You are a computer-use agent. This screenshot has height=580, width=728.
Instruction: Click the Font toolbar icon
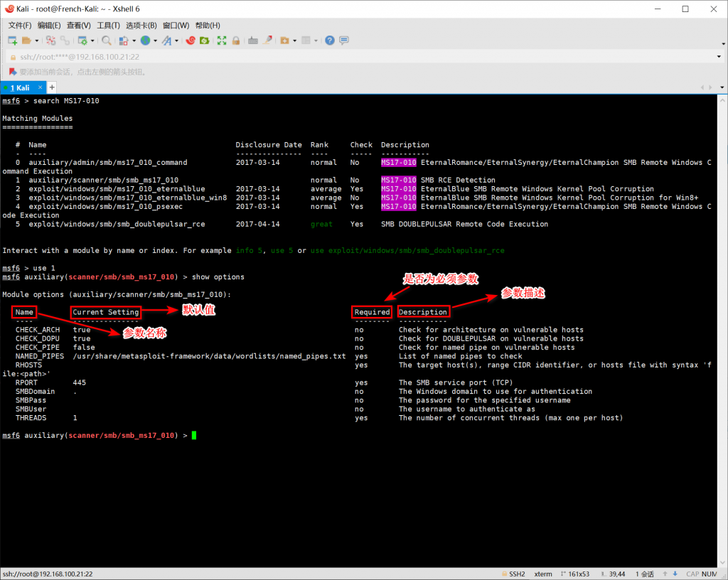pyautogui.click(x=166, y=41)
